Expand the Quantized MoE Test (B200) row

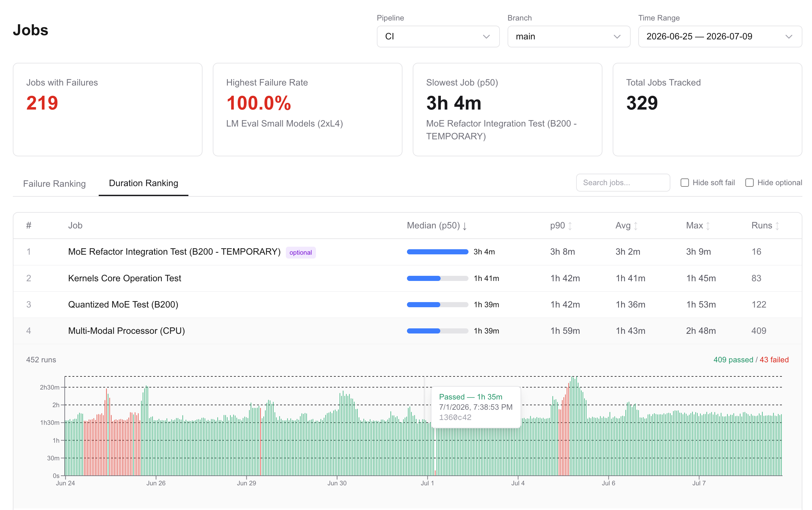[407, 305]
